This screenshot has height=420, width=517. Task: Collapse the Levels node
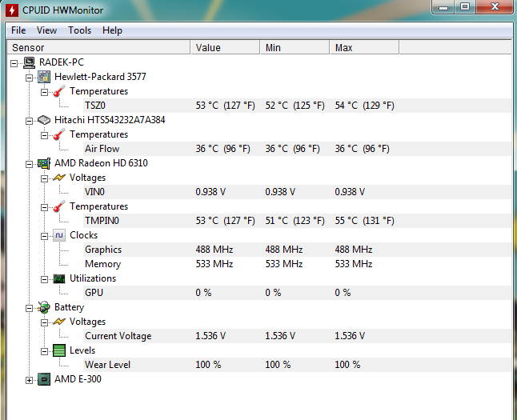[x=44, y=351]
